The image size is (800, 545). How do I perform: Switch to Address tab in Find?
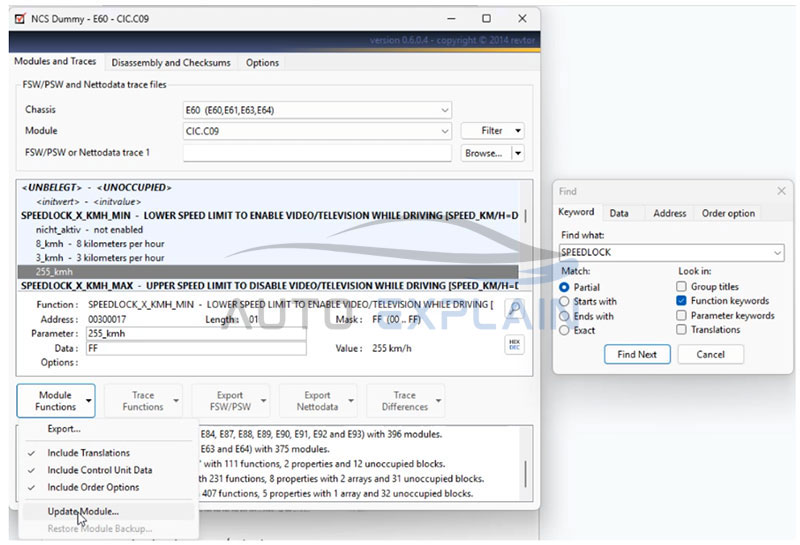click(669, 213)
